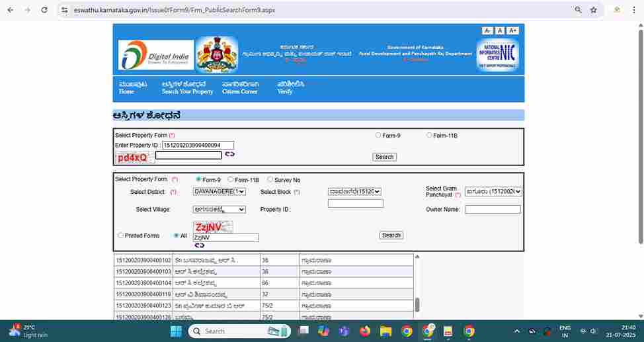Open the browser profile avatar
Image resolution: width=644 pixels, height=342 pixels.
[x=617, y=10]
